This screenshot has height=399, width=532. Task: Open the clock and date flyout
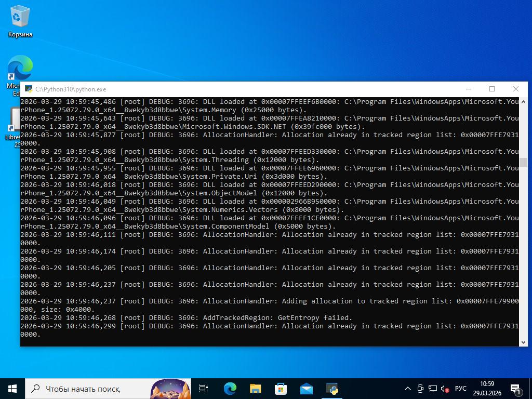coord(487,389)
